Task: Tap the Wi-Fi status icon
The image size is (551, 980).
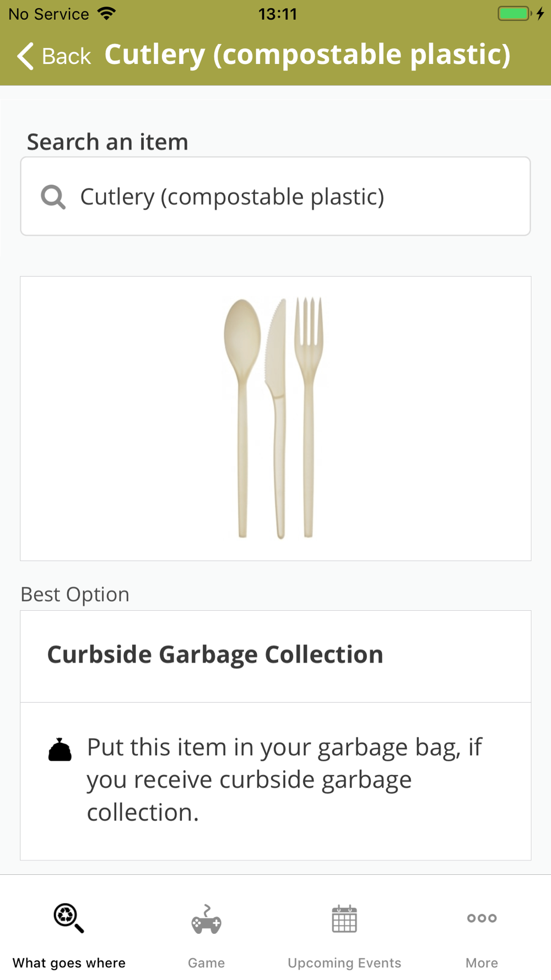Action: [x=107, y=13]
